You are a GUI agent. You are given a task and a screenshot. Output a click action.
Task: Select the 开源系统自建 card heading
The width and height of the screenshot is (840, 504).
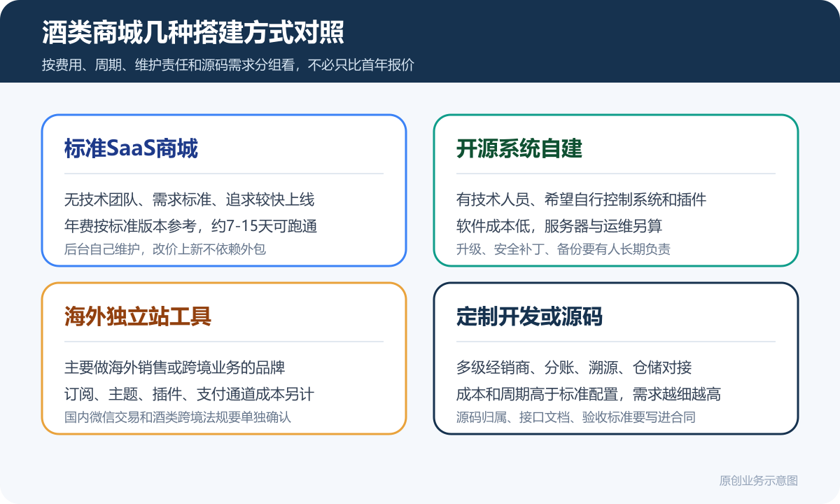519,148
